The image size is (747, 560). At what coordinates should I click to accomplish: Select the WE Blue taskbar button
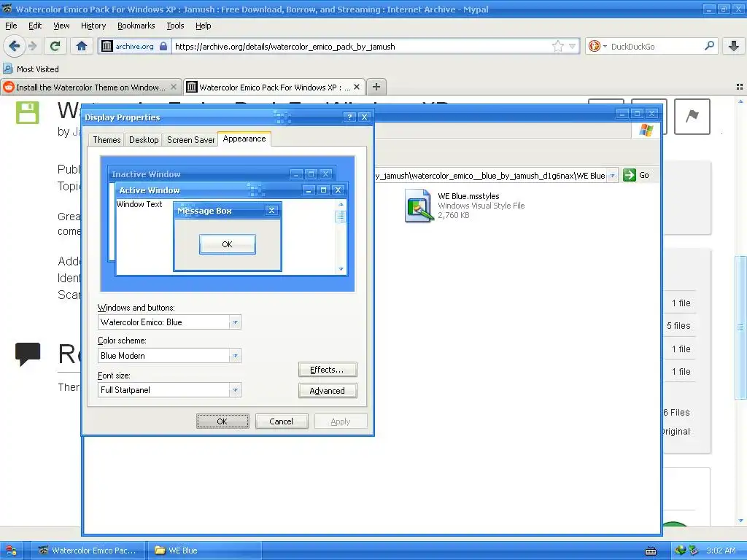(204, 551)
